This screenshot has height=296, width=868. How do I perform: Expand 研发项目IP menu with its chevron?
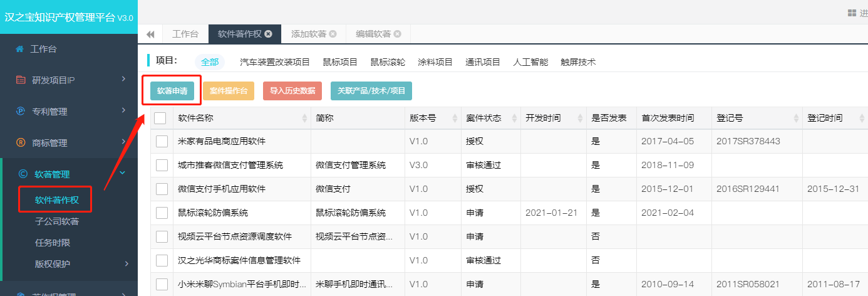click(123, 79)
